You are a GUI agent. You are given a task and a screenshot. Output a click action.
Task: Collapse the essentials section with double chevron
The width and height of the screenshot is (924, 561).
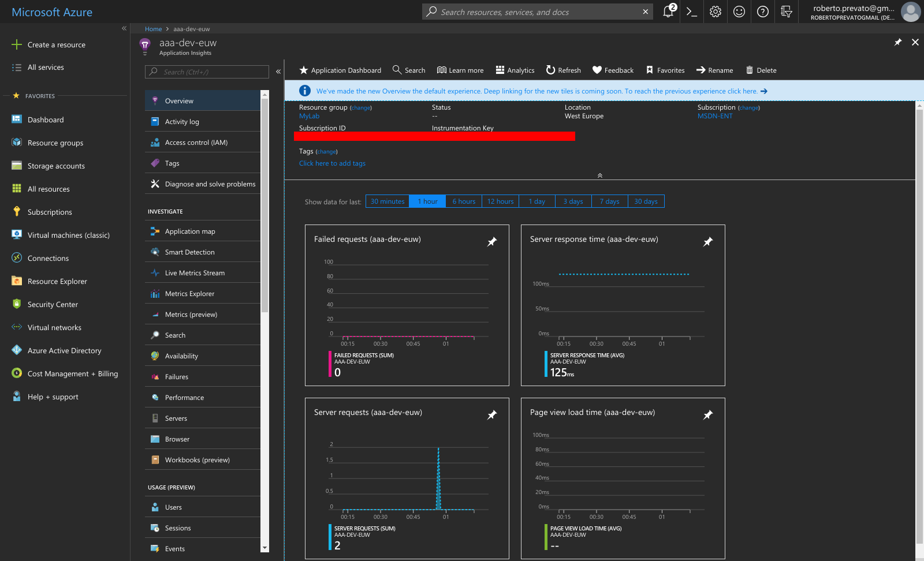point(600,175)
